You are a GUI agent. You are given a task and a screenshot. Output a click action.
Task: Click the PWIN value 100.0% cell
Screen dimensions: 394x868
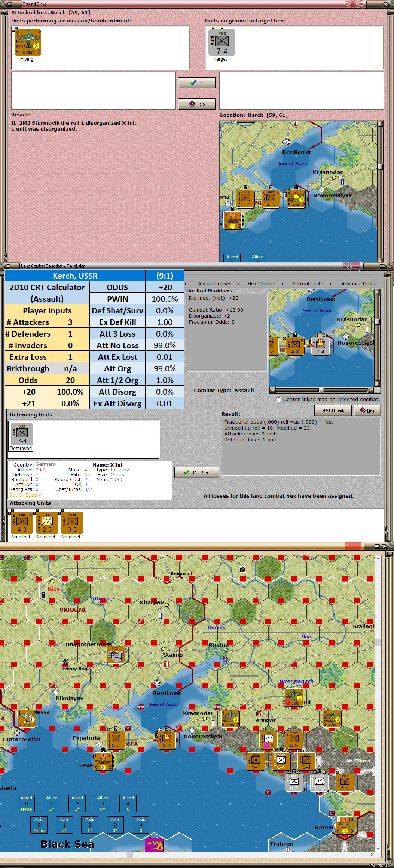click(x=165, y=299)
